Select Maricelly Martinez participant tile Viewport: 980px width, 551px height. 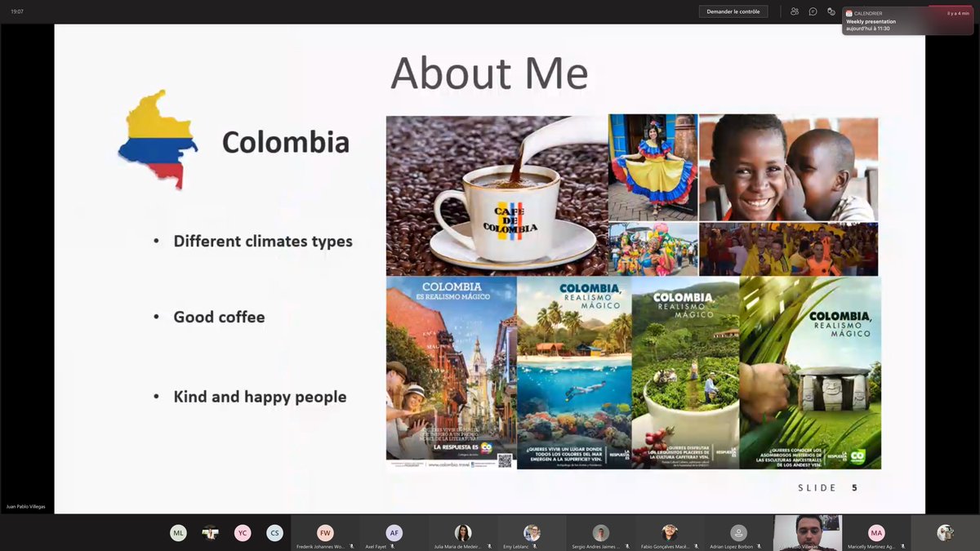[875, 533]
